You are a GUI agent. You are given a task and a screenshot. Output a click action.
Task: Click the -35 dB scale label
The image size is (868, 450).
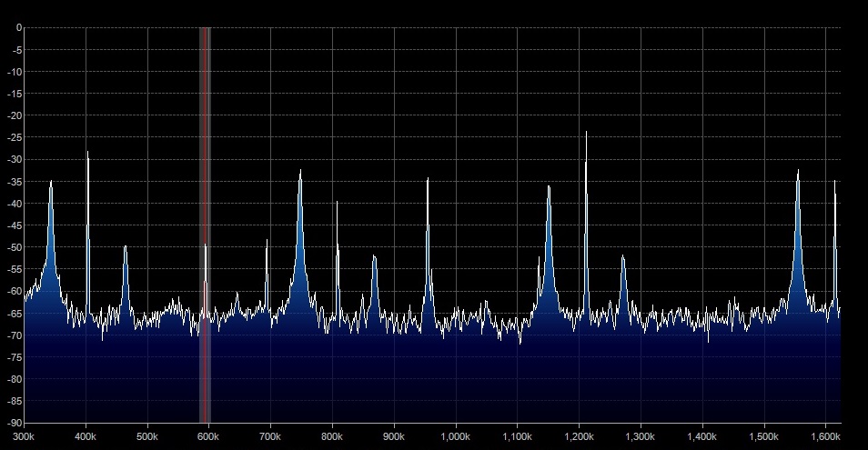(15, 181)
